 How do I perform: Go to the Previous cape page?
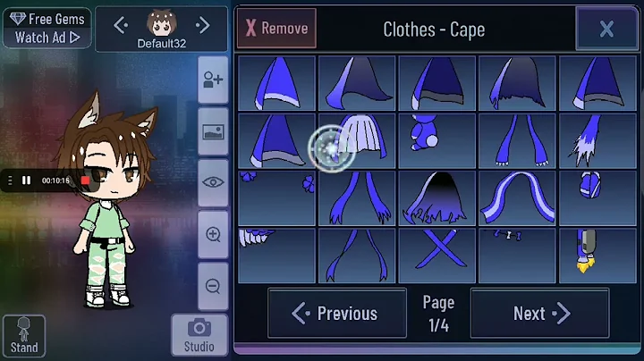(x=337, y=314)
